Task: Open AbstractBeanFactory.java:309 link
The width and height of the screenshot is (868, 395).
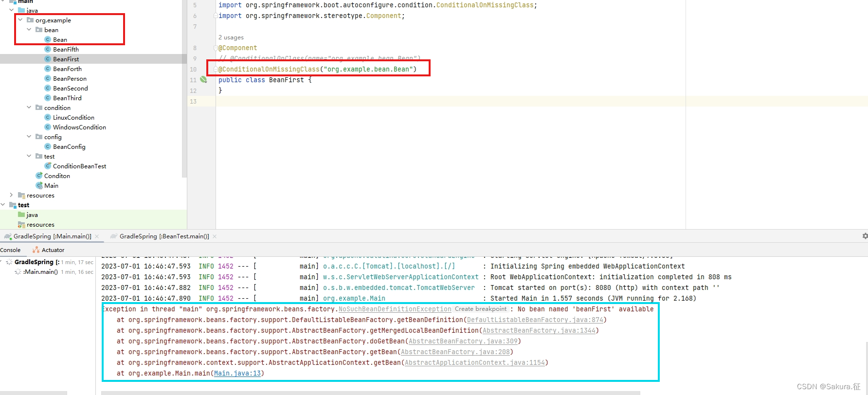Action: 463,341
